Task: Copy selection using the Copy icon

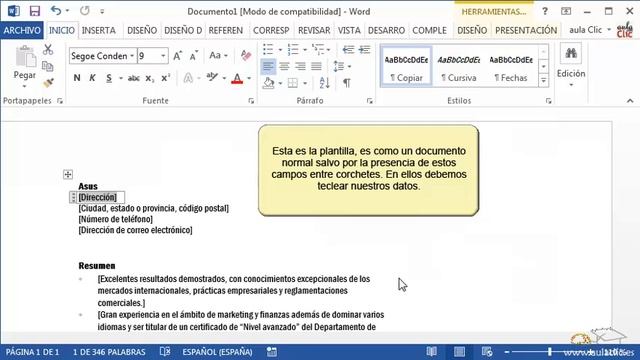Action: (x=48, y=66)
